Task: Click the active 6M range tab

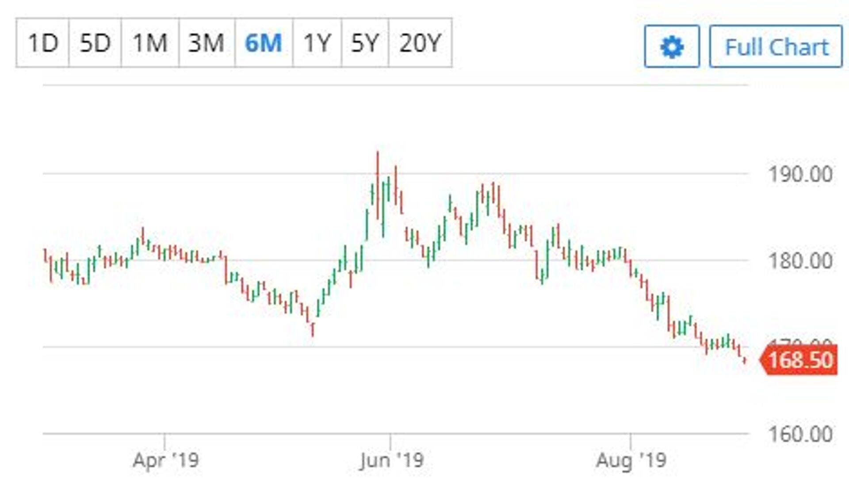Action: (x=264, y=43)
